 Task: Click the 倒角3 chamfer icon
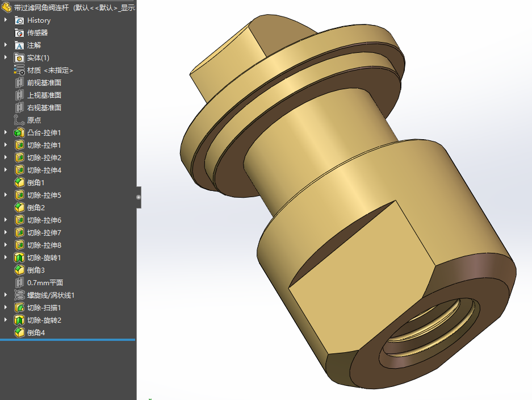click(19, 270)
